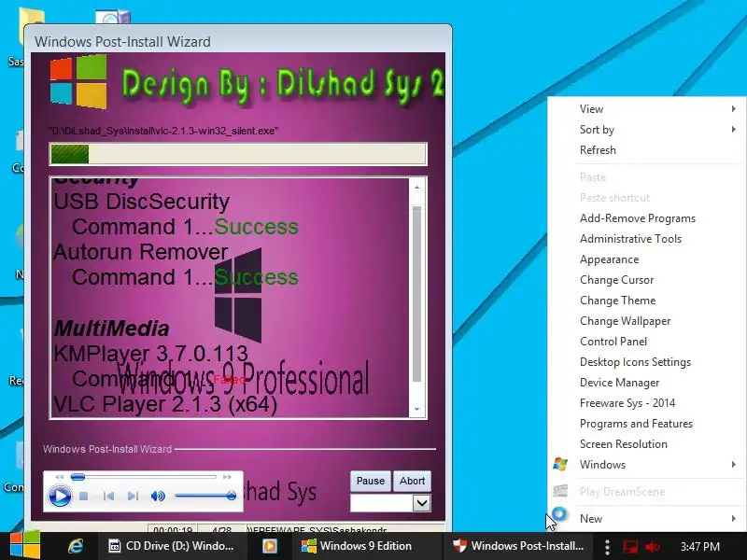Screen dimensions: 747x560
Task: Click the Autorun Remover log entry
Action: (x=141, y=252)
